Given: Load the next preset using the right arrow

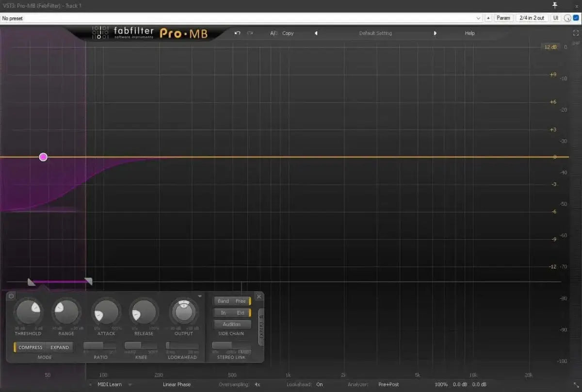Looking at the screenshot, I should click(x=435, y=33).
